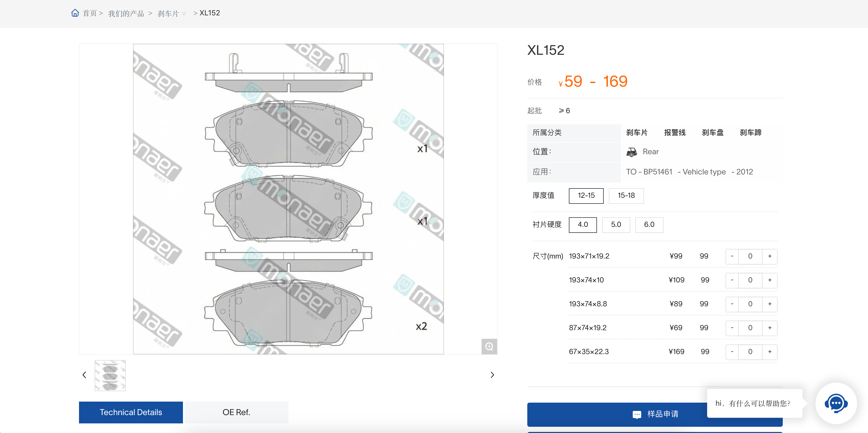The height and width of the screenshot is (433, 868).
Task: Click quantity field for 193×71×19.2
Action: 750,256
